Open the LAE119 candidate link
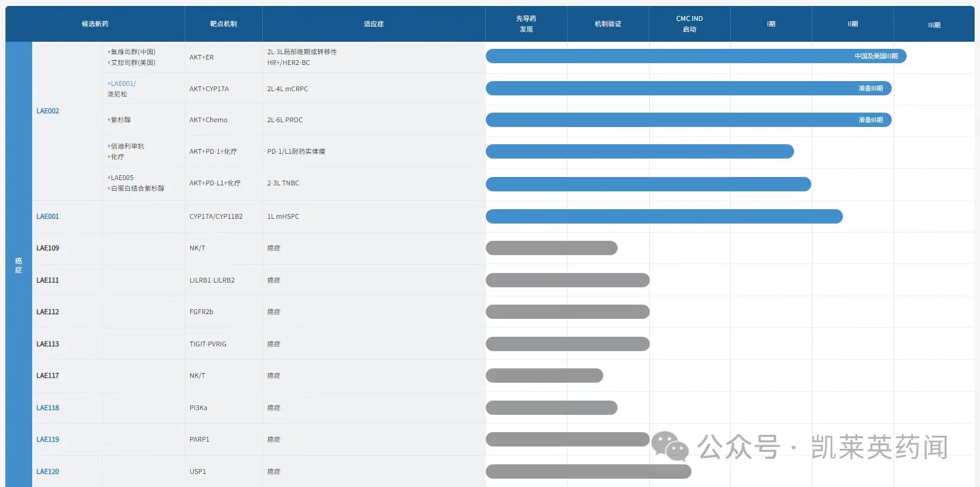The image size is (980, 487). click(48, 439)
